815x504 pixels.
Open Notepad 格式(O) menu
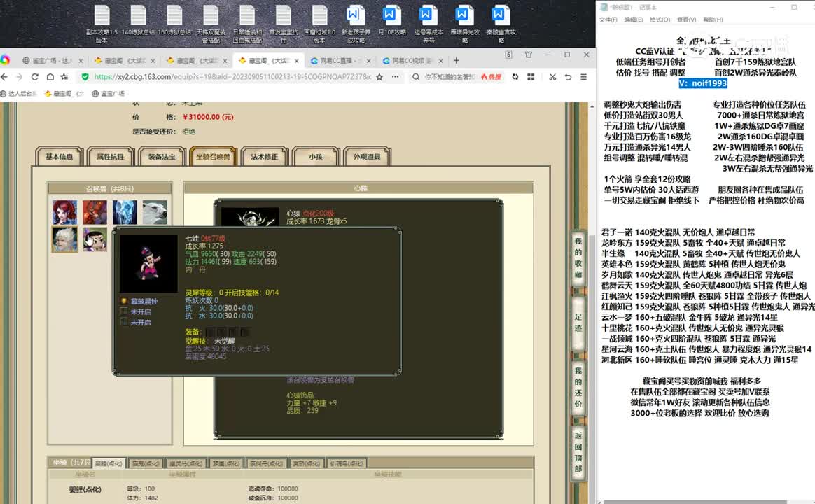[x=660, y=20]
